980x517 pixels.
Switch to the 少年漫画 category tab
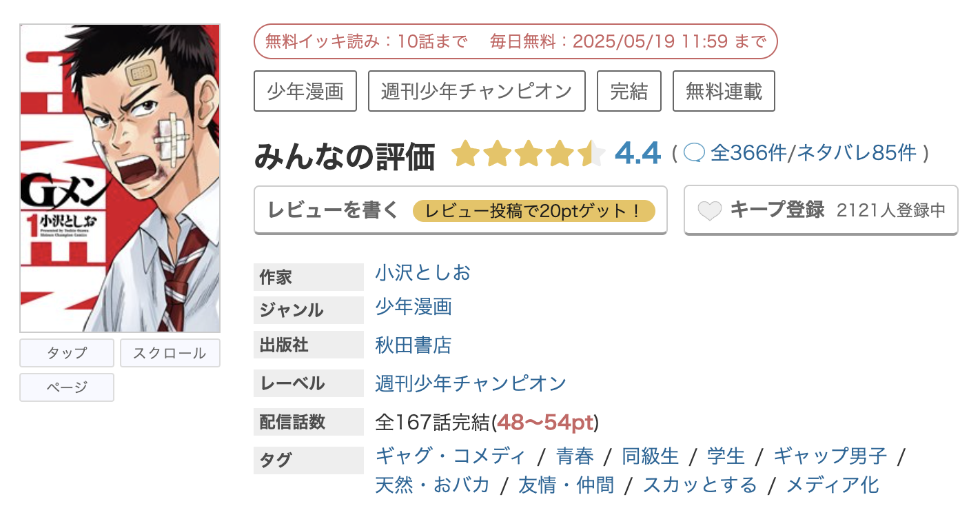click(x=305, y=90)
